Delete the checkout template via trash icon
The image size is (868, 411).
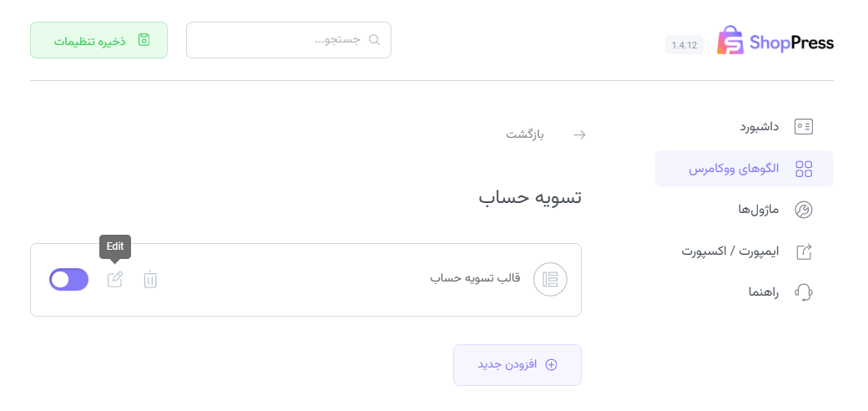150,280
